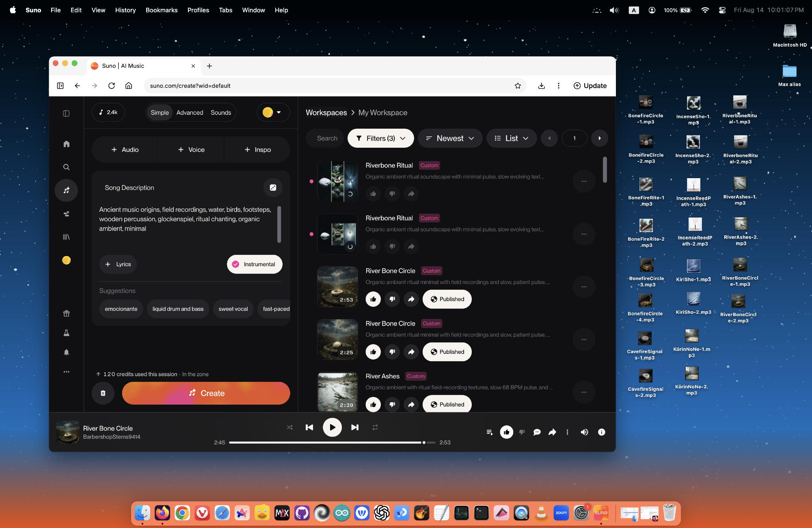Screen dimensions: 812x528
Task: Like the River Bone Circle 2:53 track
Action: point(373,299)
